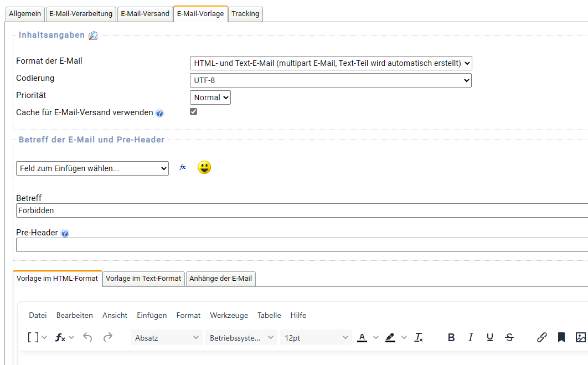Screen dimensions: 588x365
Task: Open the Einfügen menu
Action: pyautogui.click(x=152, y=315)
